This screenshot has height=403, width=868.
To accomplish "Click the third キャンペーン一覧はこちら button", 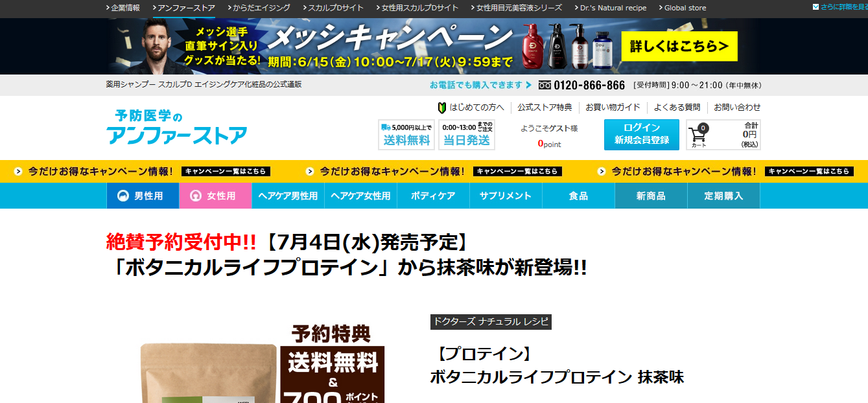I will point(809,172).
